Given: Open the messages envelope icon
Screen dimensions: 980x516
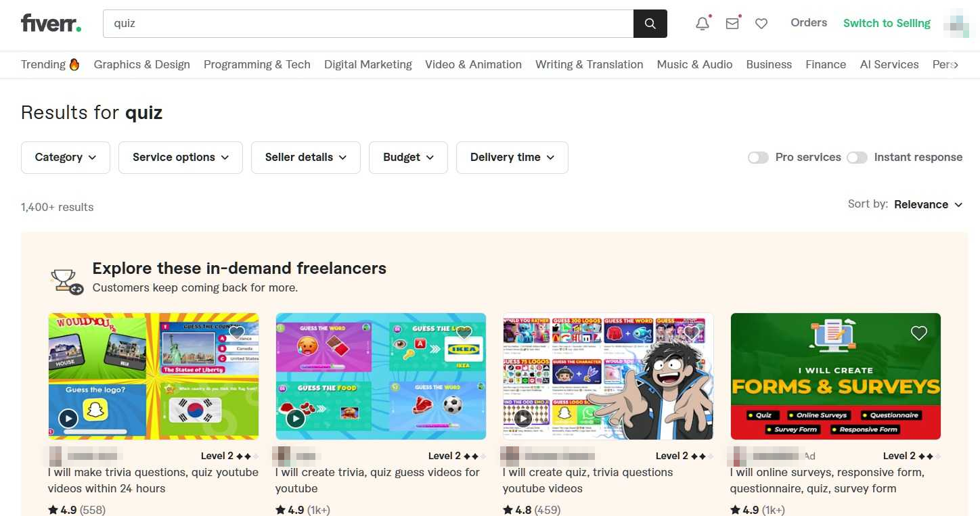Looking at the screenshot, I should (732, 24).
